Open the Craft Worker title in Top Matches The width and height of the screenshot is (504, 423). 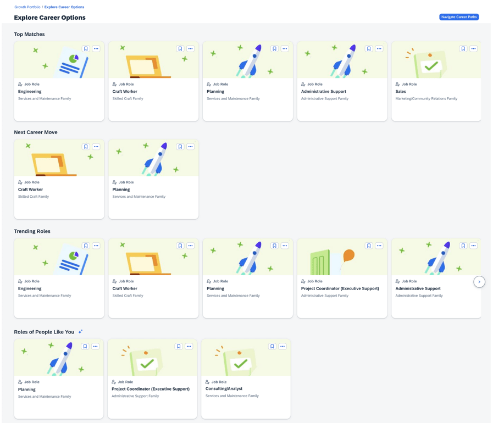(x=125, y=92)
